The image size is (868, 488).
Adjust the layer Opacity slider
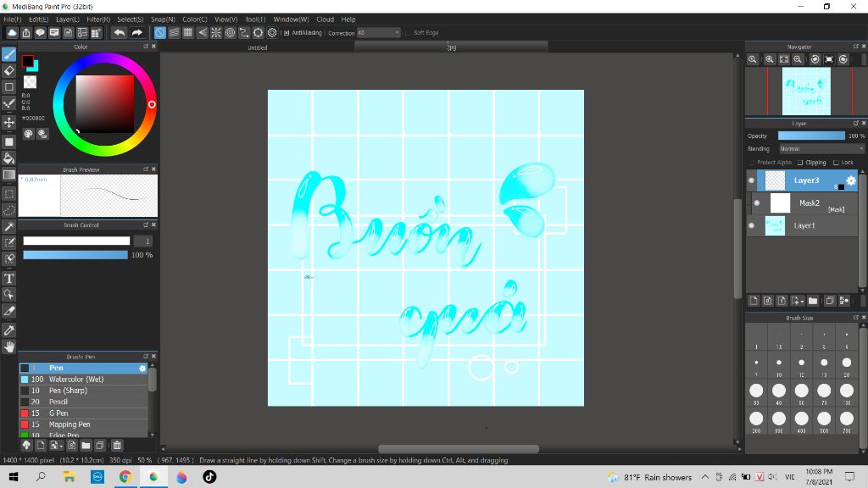point(811,136)
